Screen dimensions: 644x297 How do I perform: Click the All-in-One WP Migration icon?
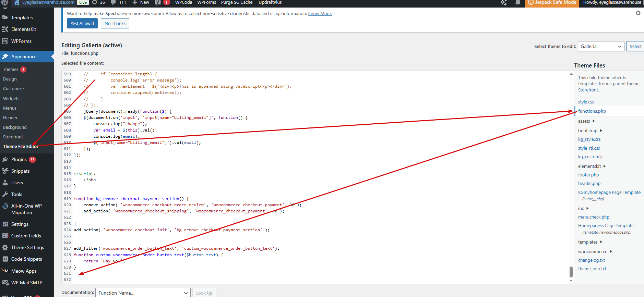point(5,206)
